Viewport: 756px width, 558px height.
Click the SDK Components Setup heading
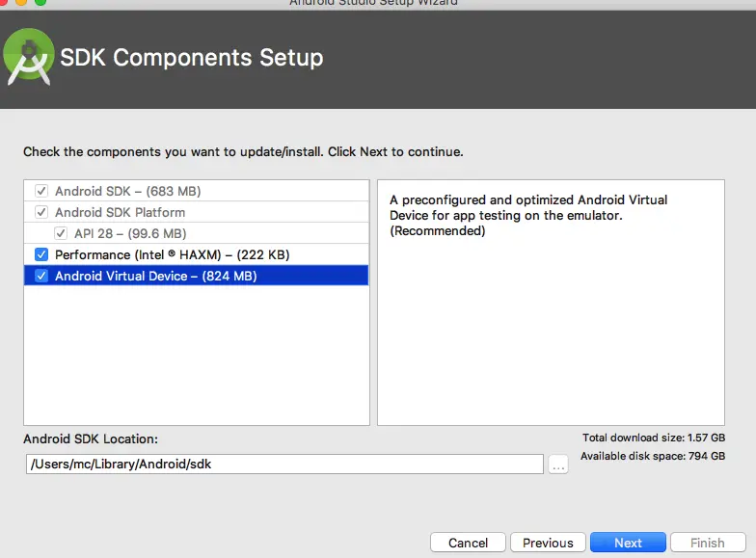(191, 58)
